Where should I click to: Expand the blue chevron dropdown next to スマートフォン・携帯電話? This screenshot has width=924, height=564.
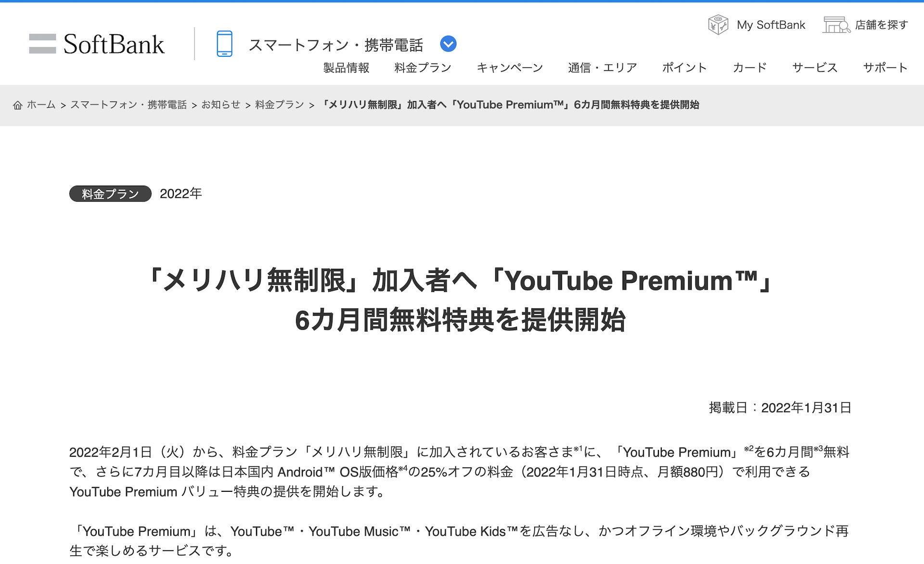pyautogui.click(x=448, y=44)
